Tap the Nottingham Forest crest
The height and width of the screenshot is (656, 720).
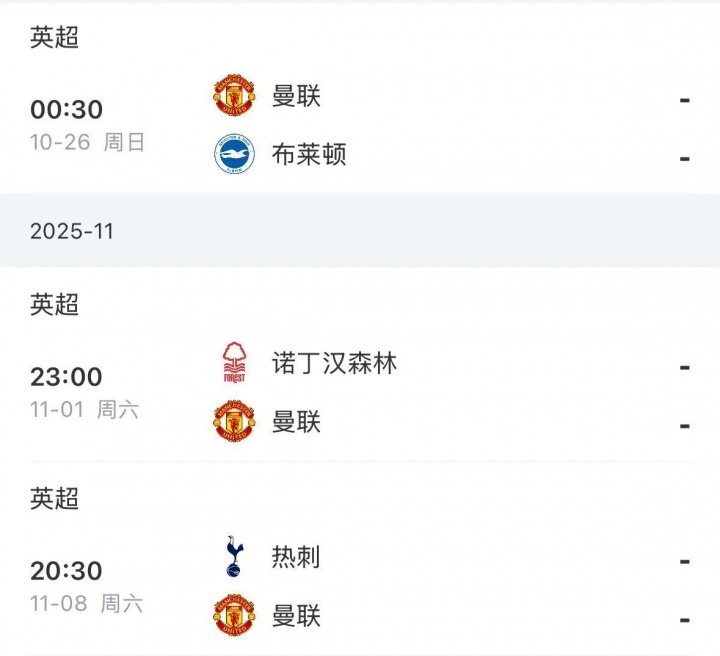pos(235,364)
